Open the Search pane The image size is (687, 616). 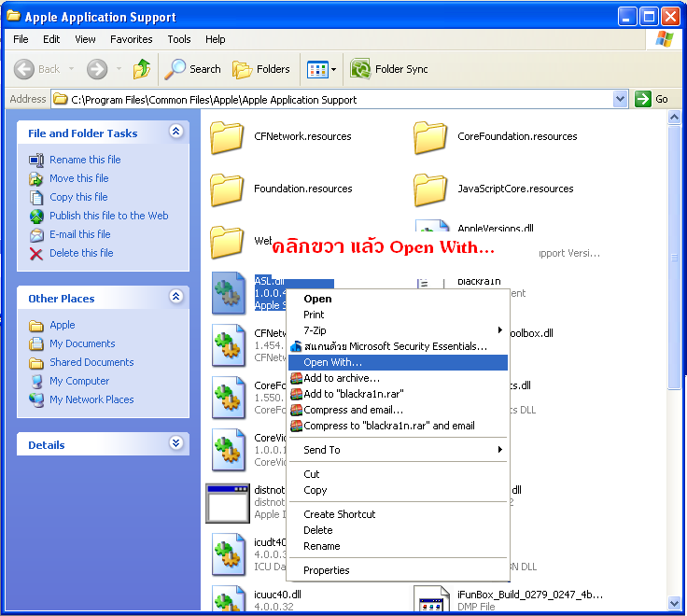193,69
